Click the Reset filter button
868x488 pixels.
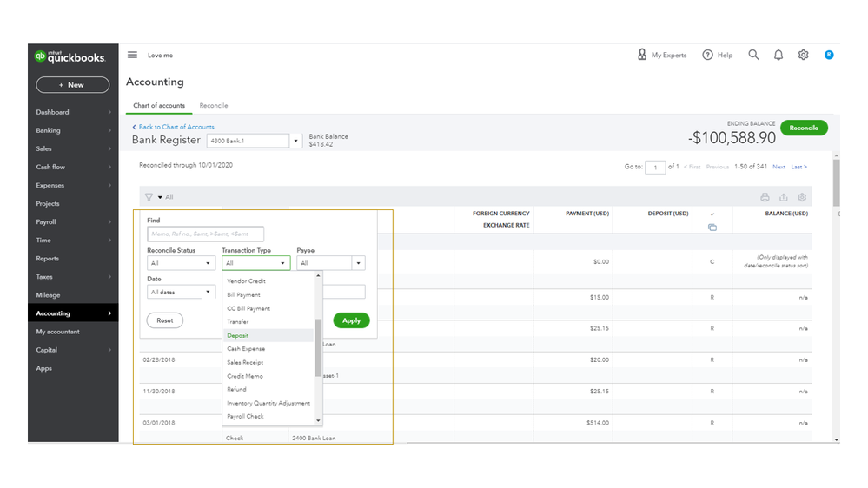tap(165, 320)
